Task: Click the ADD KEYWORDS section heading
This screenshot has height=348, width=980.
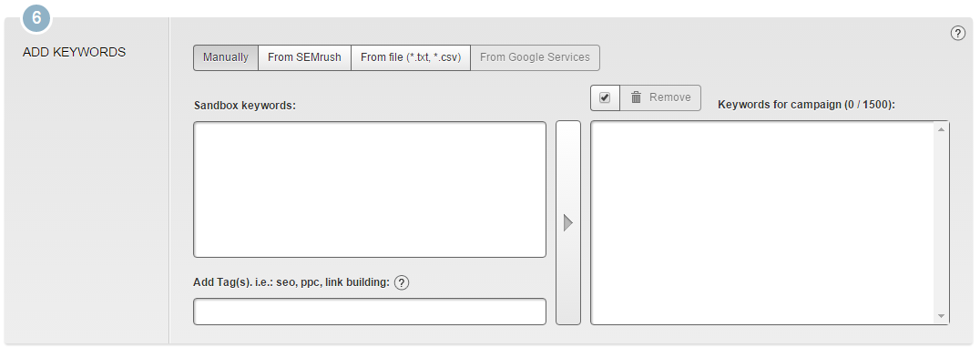Action: click(75, 53)
